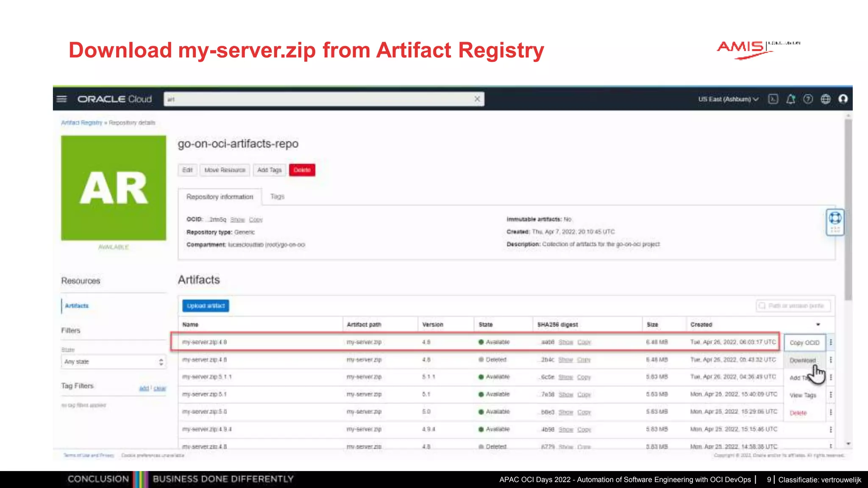Viewport: 868px width, 488px height.
Task: Open actions menu for the top Available 4.8 row
Action: click(831, 342)
